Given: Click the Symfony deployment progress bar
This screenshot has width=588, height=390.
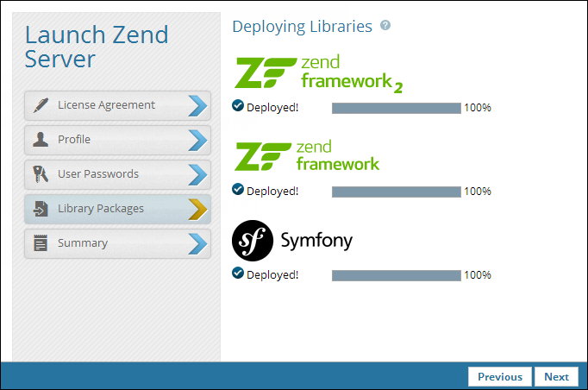Looking at the screenshot, I should coord(397,275).
